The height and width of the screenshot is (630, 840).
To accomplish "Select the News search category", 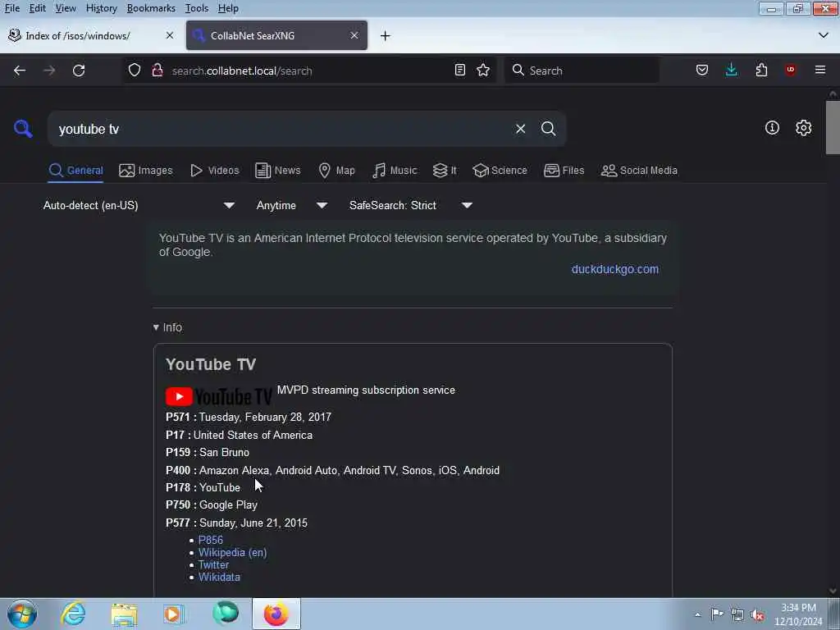I will pyautogui.click(x=277, y=171).
